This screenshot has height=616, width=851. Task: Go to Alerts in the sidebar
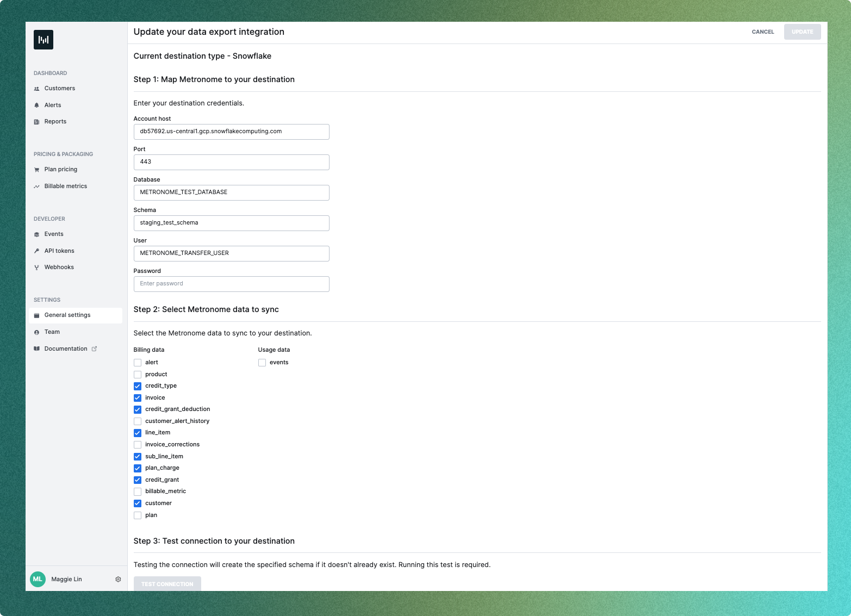76,105
